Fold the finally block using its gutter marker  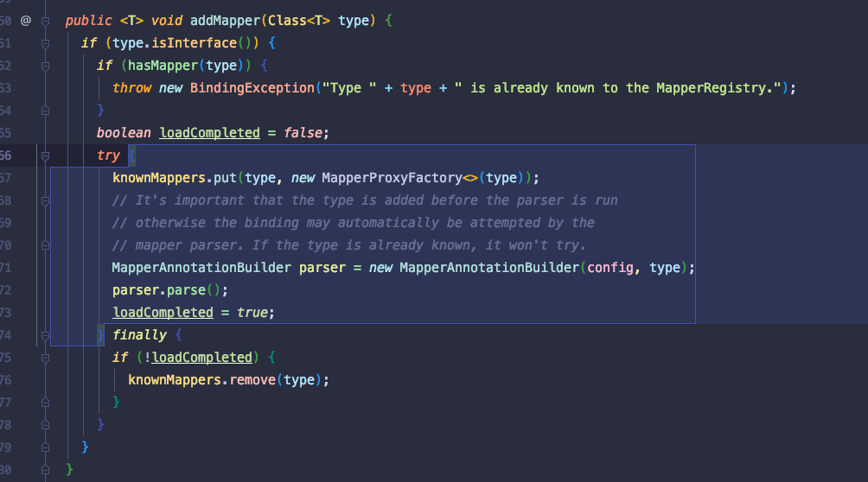(x=46, y=334)
